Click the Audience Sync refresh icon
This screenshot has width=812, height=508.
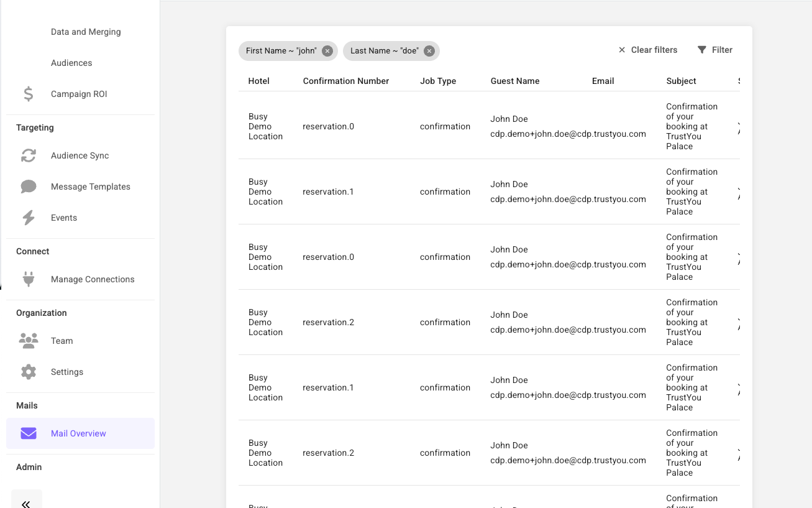[x=29, y=155]
